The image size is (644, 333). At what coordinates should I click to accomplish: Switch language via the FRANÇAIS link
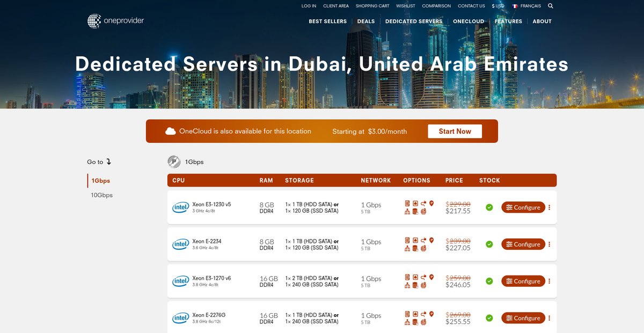point(531,6)
